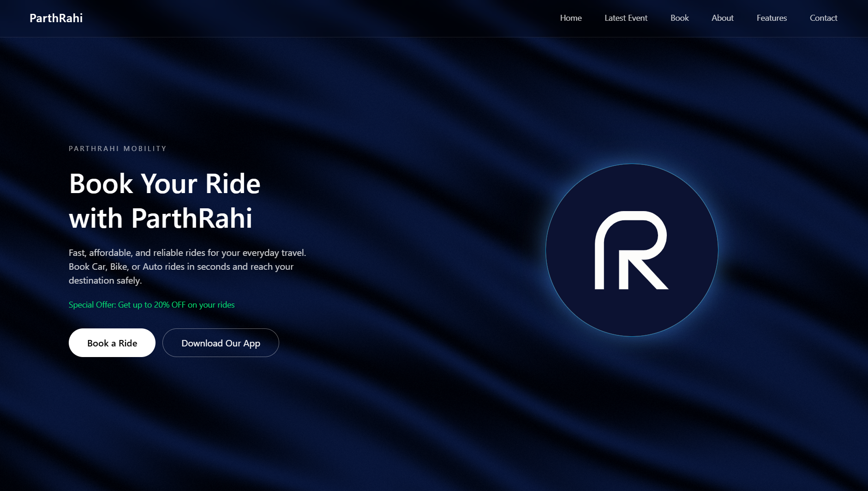Go to the Home nav link

click(570, 18)
